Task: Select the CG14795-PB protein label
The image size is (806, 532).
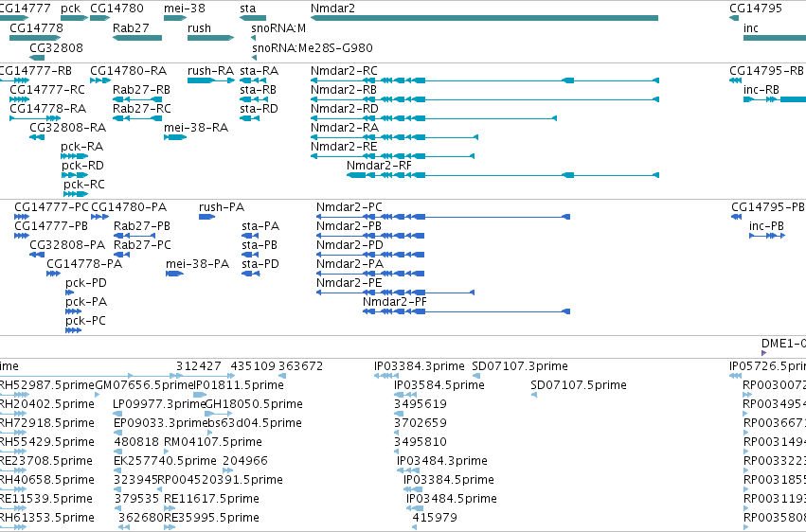Action: coord(768,207)
